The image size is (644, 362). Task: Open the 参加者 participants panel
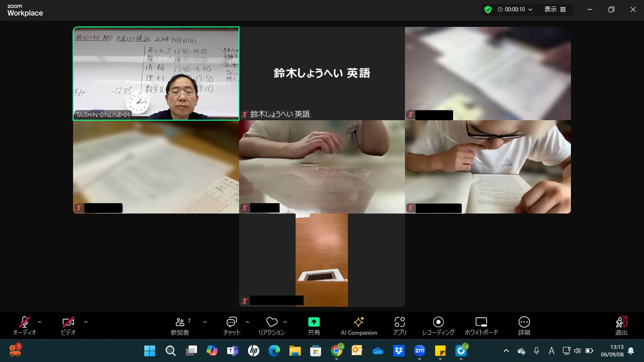pyautogui.click(x=180, y=325)
